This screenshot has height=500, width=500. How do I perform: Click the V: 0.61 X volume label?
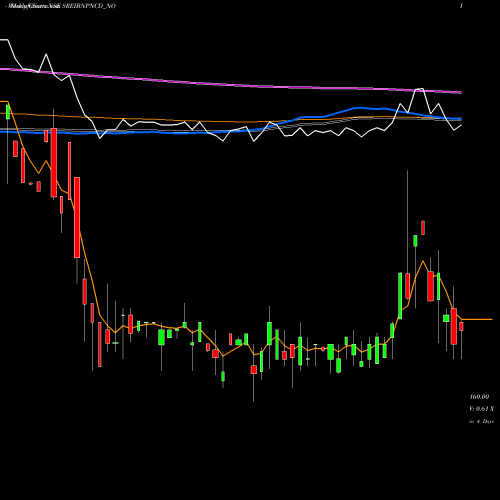(481, 409)
